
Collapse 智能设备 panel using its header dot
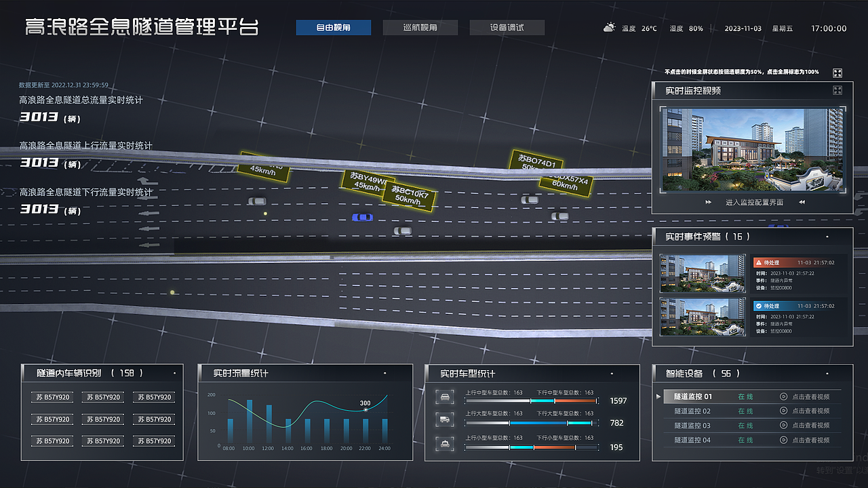[827, 373]
